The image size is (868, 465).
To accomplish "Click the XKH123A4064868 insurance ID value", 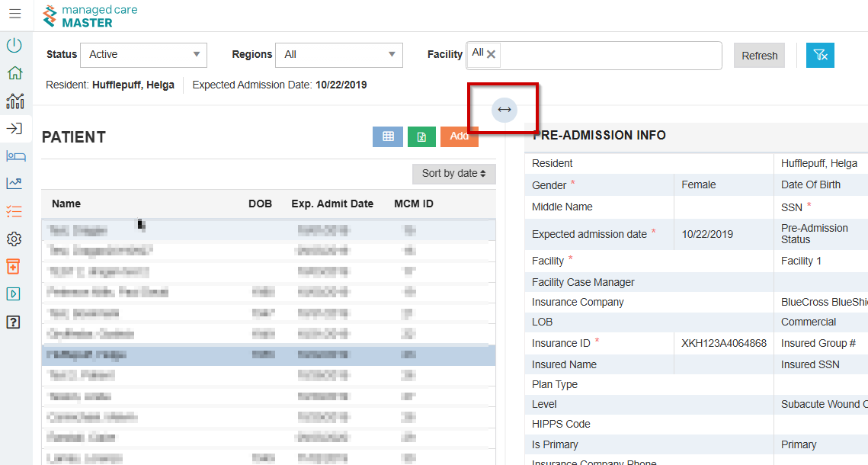I will 724,343.
